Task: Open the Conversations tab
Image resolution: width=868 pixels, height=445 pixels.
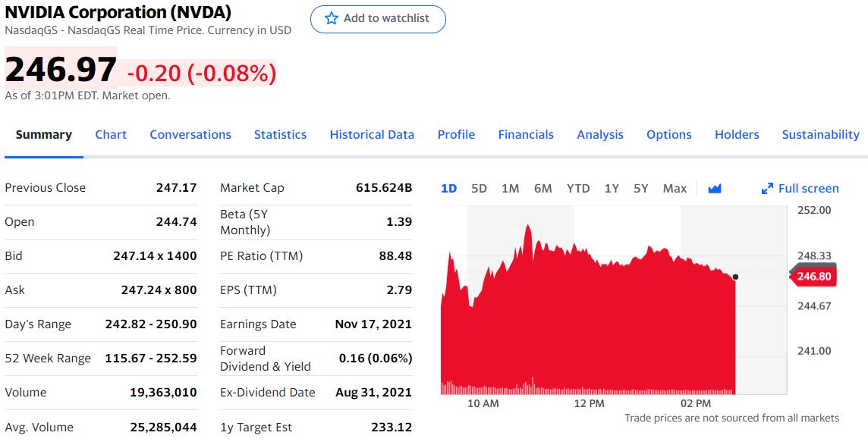Action: pyautogui.click(x=190, y=135)
